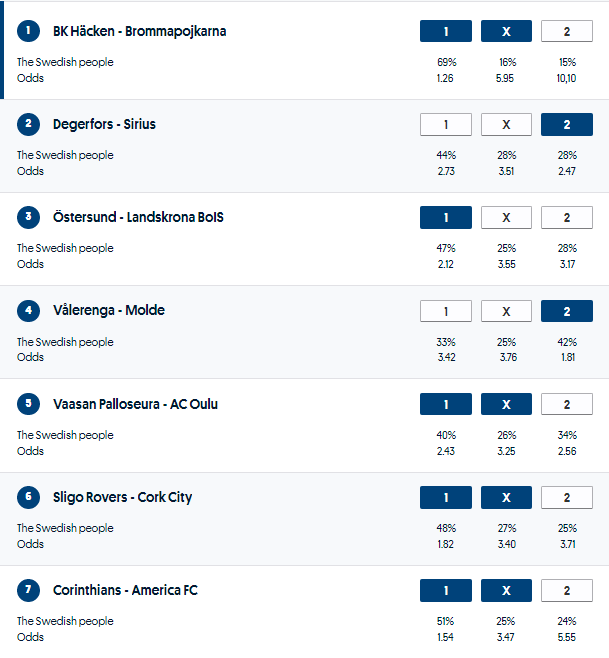Toggle draw X for BK Häcken - Brommapojkarna
Viewport: 609px width, 658px height.
coord(506,31)
